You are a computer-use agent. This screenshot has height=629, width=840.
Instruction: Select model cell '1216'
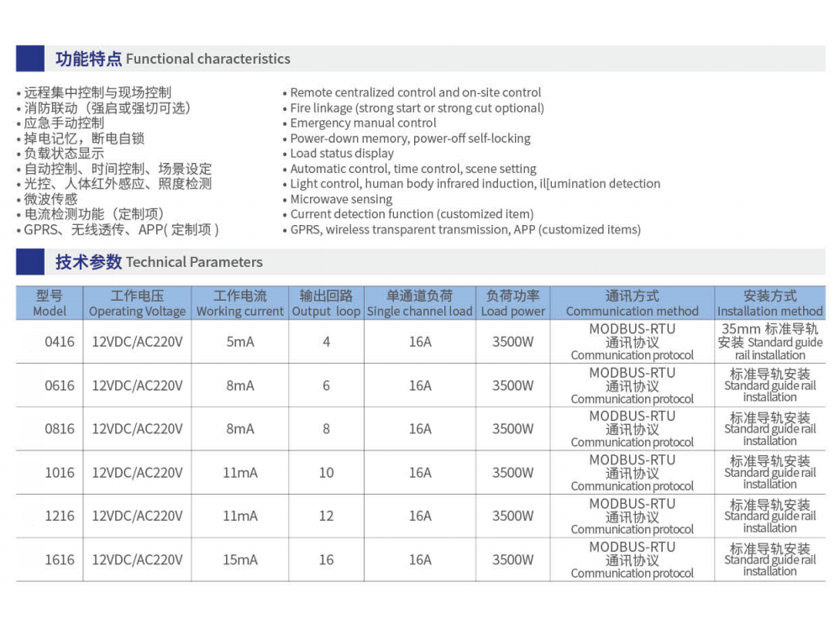(60, 516)
